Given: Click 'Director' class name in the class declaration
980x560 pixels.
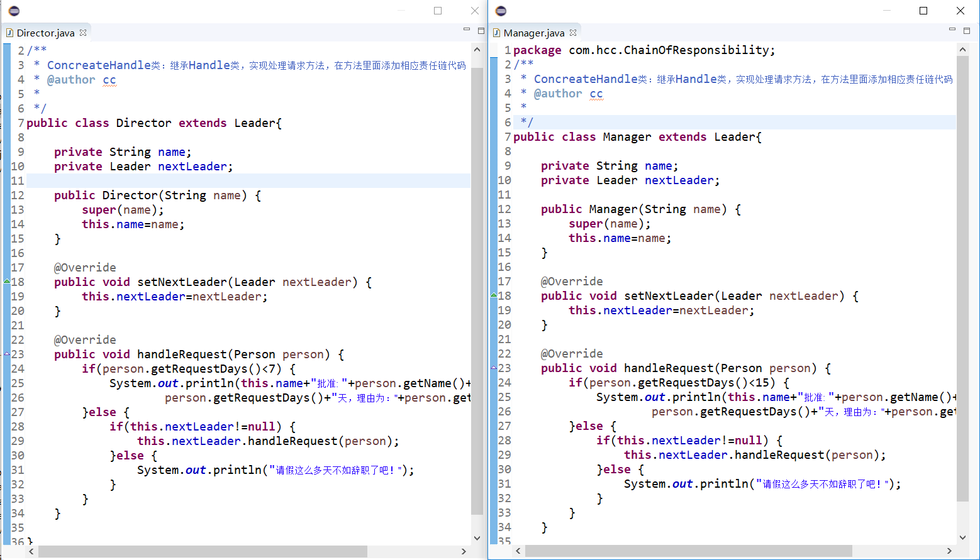Looking at the screenshot, I should click(143, 123).
